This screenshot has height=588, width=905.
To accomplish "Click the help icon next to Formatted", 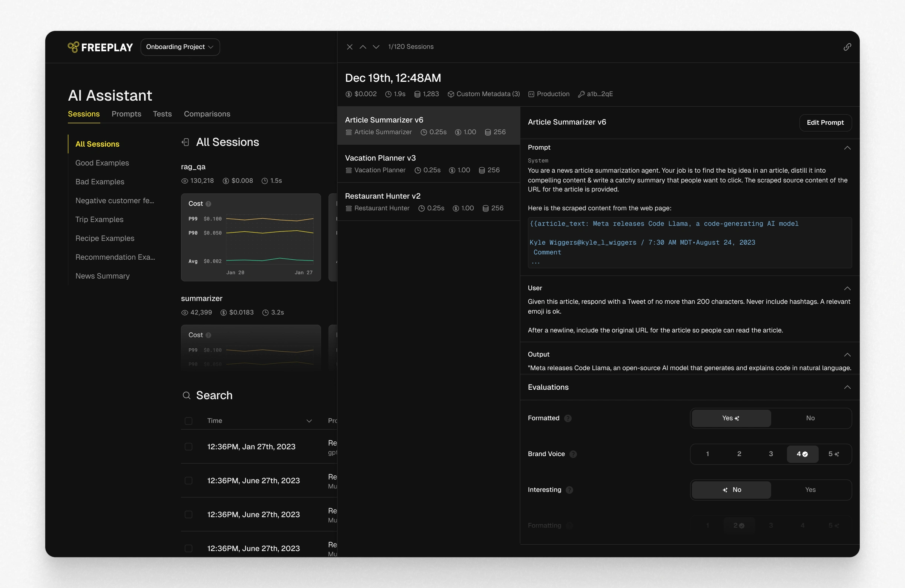I will tap(568, 418).
